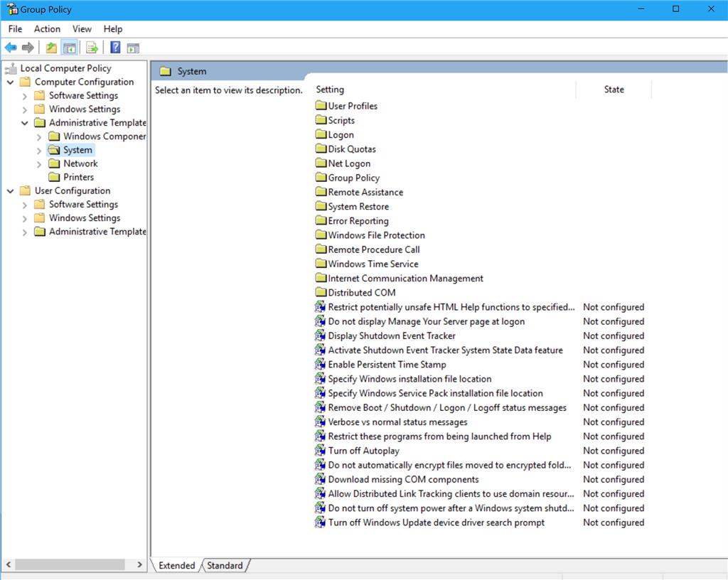
Task: Open the 'Group Policy' folder row in list
Action: click(x=354, y=177)
